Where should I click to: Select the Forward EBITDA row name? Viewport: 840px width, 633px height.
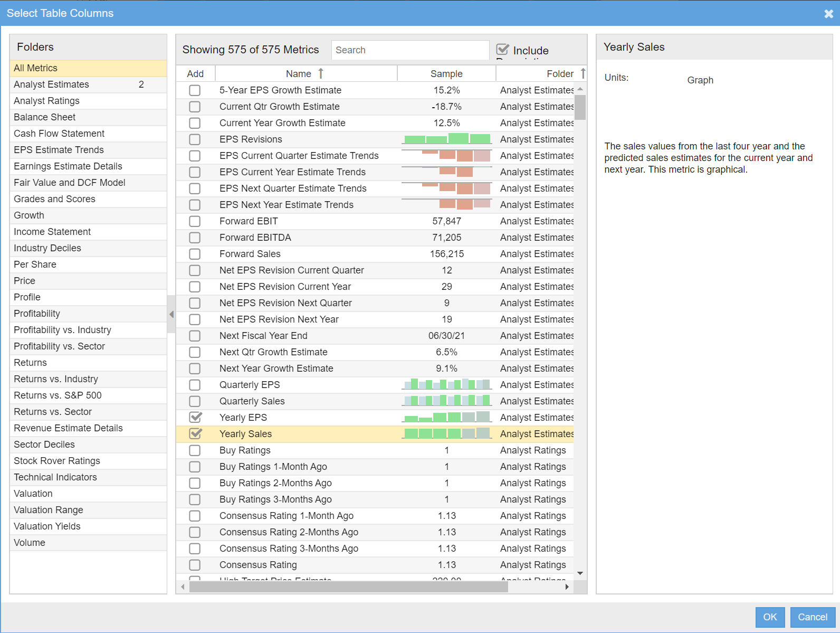point(255,238)
